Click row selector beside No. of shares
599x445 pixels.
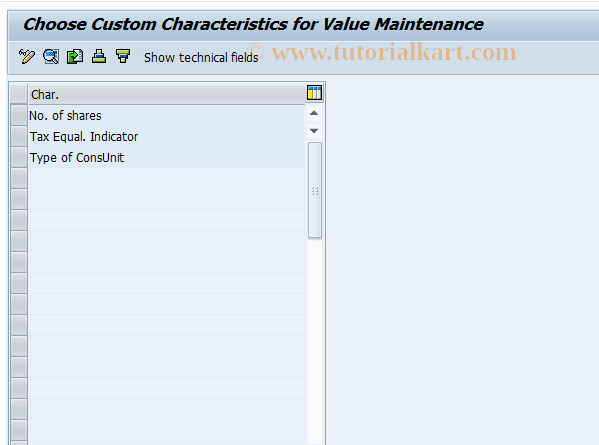point(19,116)
